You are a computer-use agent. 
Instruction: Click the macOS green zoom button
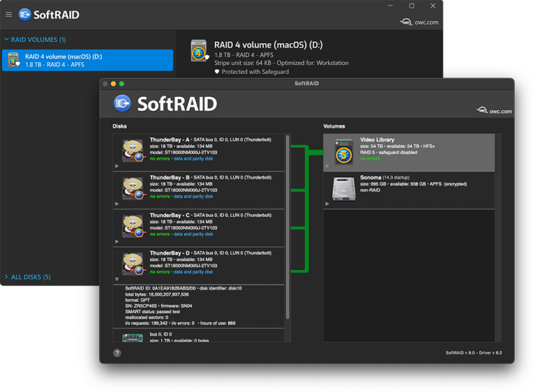121,84
